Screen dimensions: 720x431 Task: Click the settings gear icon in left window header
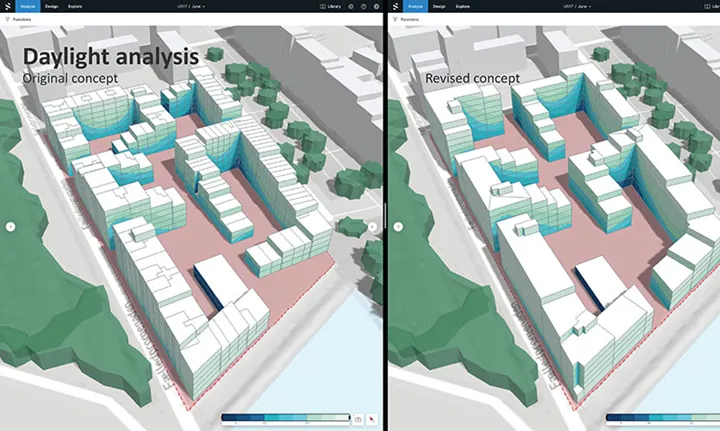[x=351, y=6]
